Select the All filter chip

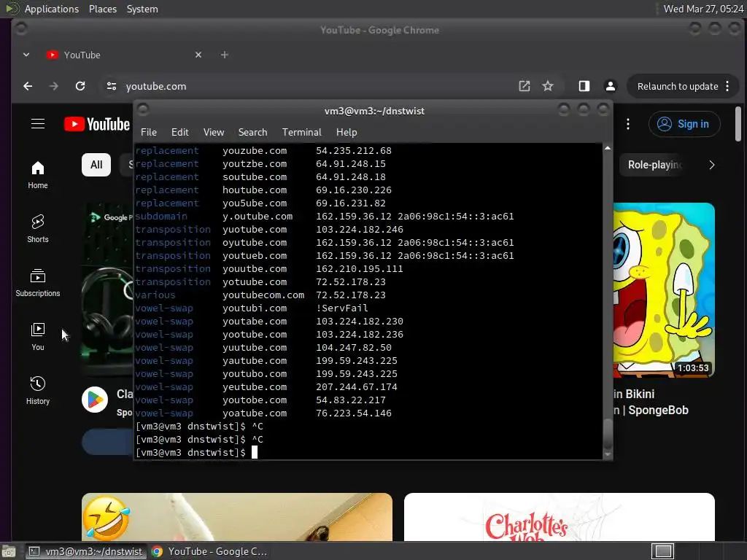pos(96,165)
